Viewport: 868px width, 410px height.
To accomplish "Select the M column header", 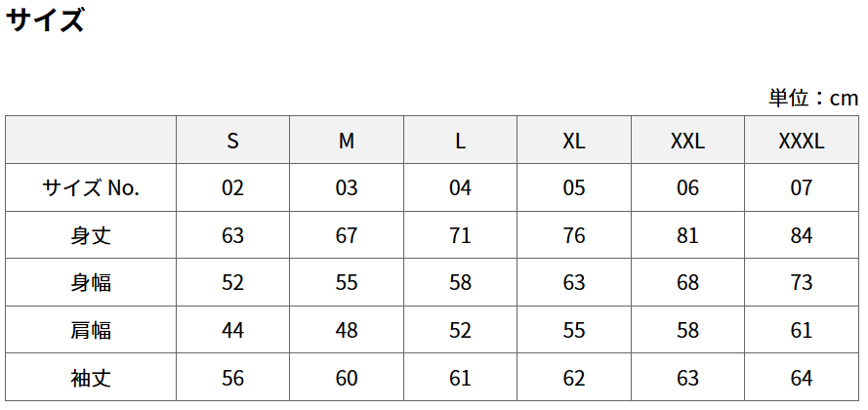I will [x=347, y=141].
